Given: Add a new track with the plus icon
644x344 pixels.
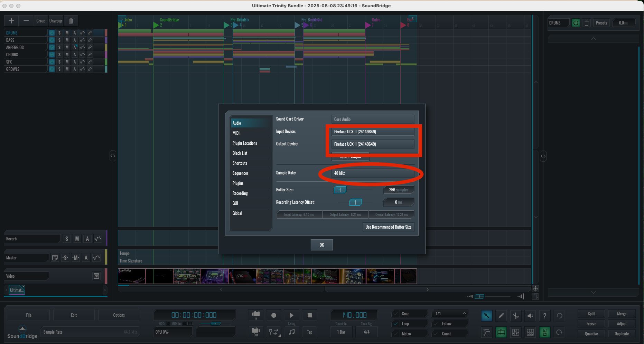Looking at the screenshot, I should [11, 21].
